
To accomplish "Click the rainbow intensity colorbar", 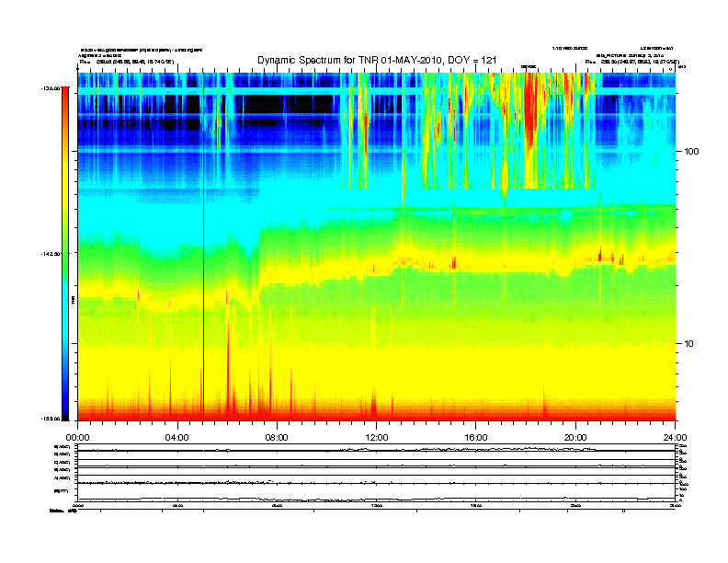I will [65, 253].
